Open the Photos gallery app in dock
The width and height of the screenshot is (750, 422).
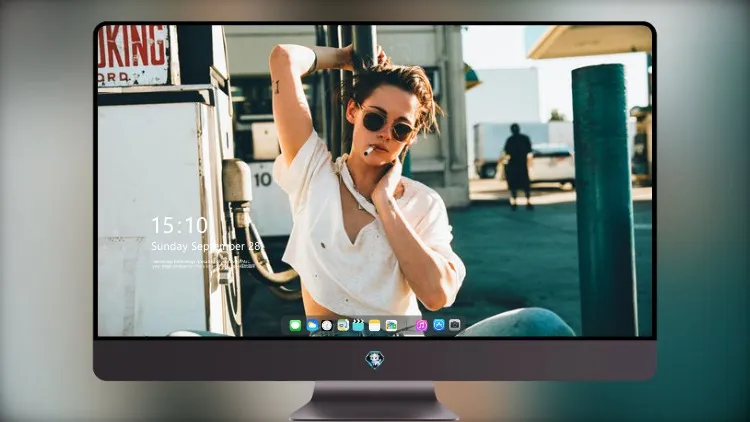tap(391, 326)
